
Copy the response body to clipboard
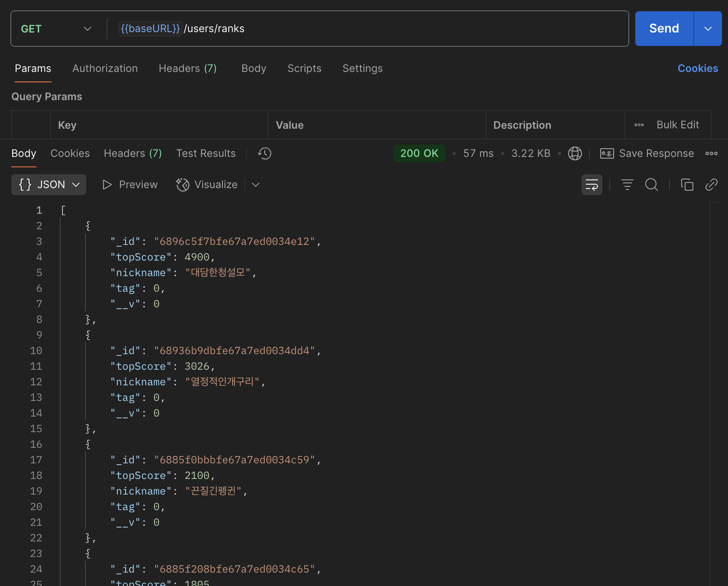click(687, 185)
